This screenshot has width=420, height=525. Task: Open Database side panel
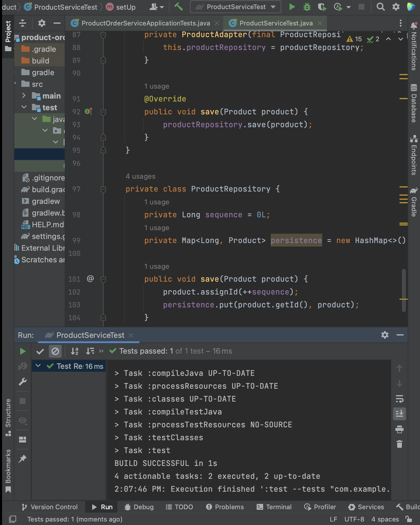pyautogui.click(x=414, y=103)
